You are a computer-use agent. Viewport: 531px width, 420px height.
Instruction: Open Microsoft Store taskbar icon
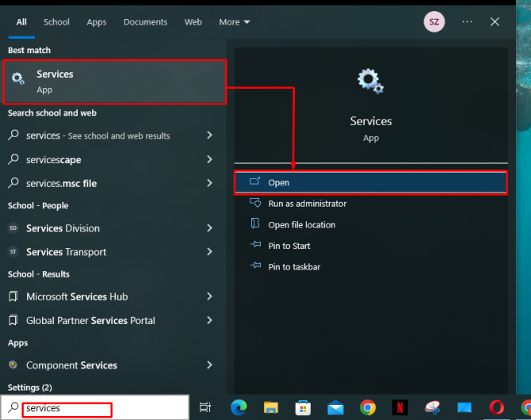(303, 407)
